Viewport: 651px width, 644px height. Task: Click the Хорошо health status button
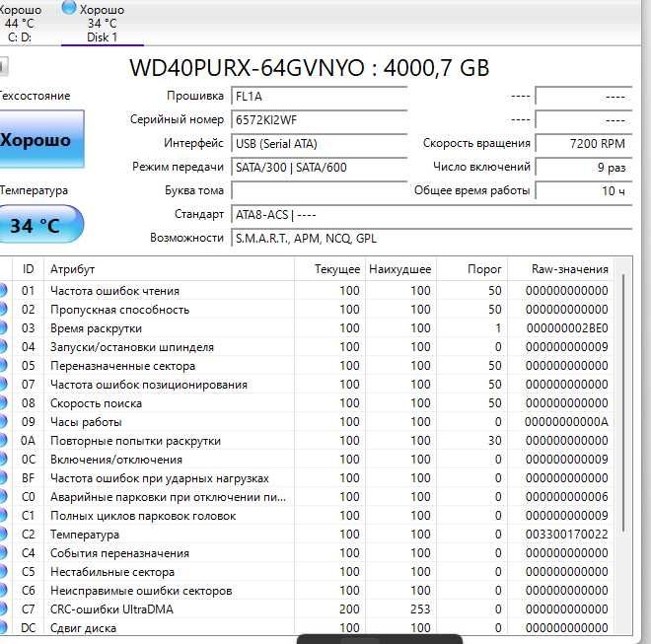coord(41,139)
